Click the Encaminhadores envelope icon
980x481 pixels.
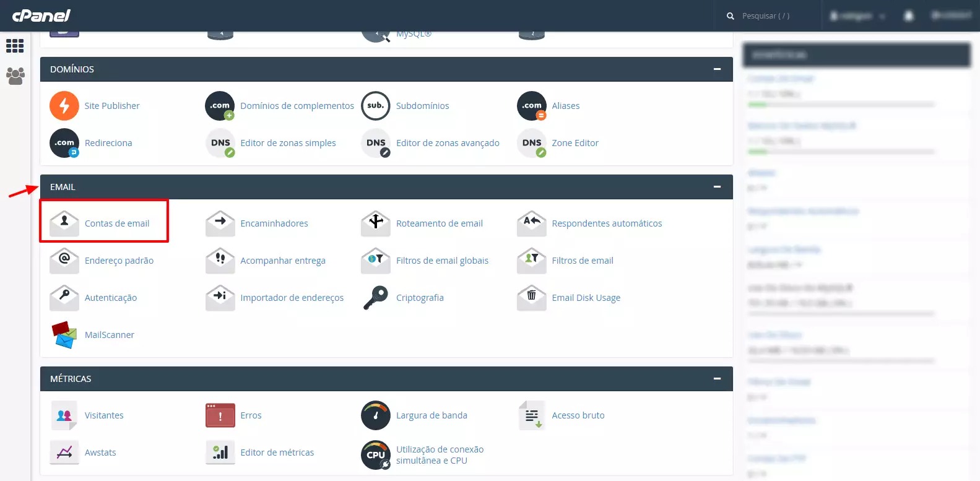(220, 223)
